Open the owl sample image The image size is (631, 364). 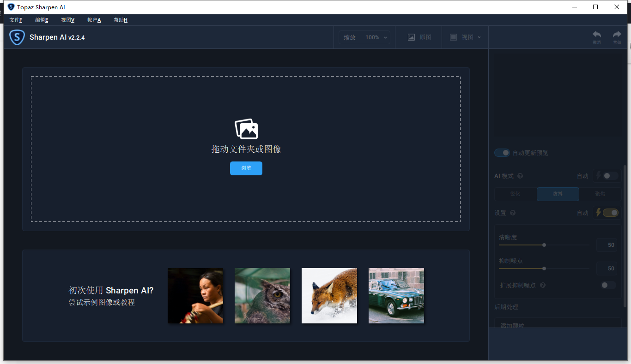262,296
